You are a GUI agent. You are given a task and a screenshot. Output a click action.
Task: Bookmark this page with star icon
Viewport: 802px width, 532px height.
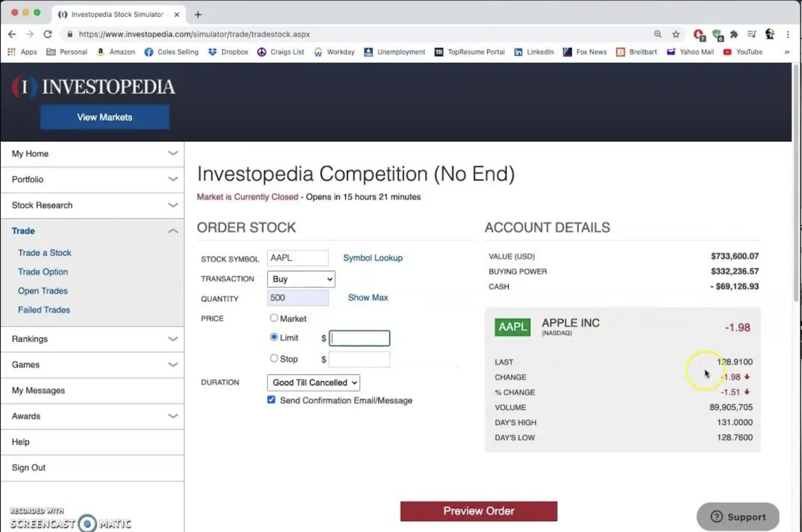676,34
